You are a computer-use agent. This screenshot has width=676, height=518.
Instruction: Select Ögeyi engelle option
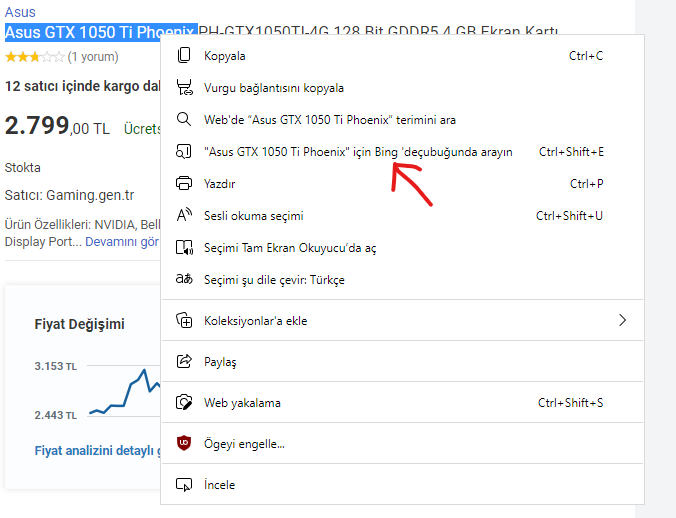(x=402, y=443)
